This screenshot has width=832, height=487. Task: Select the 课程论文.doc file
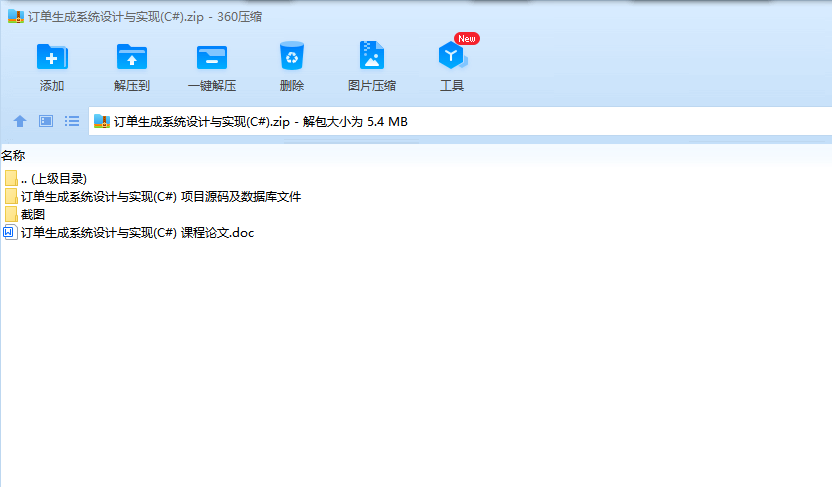pos(129,232)
